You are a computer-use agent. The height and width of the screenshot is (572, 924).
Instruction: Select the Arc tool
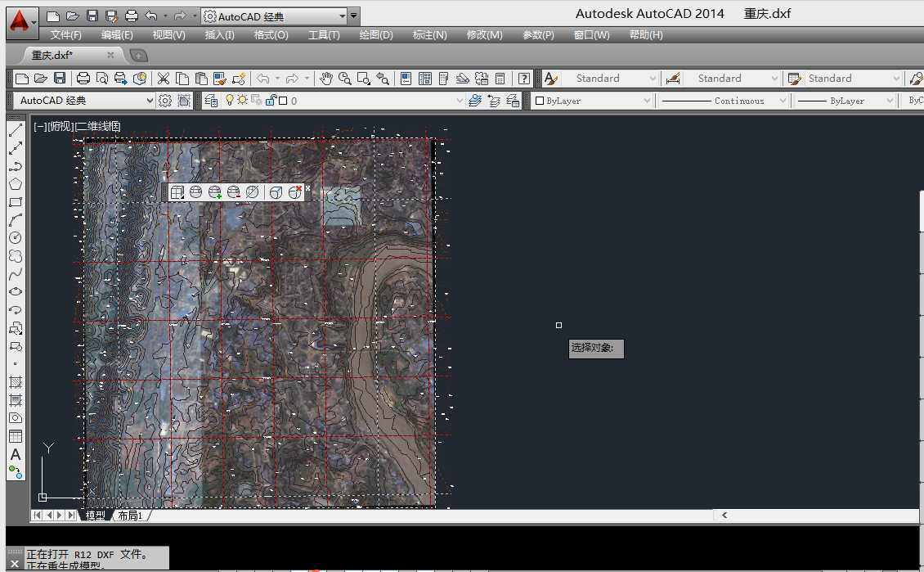(16, 220)
